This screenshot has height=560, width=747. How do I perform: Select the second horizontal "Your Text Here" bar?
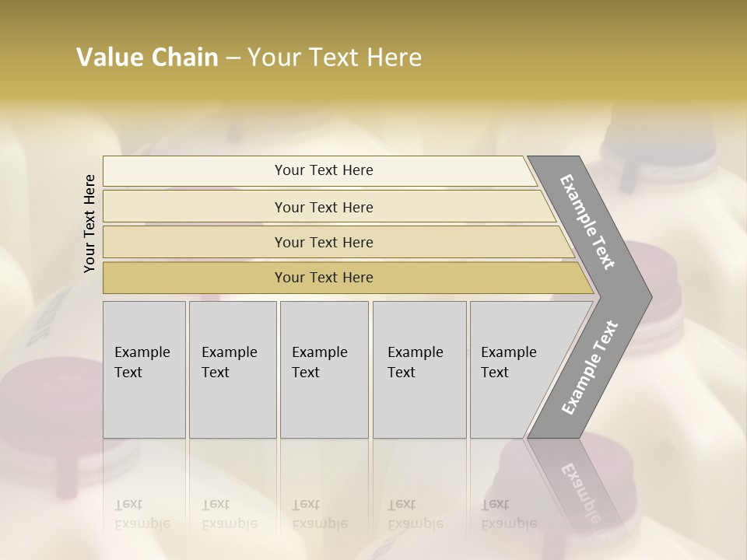324,207
